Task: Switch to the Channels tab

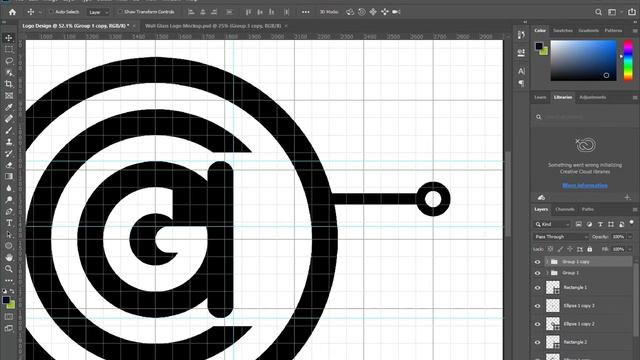Action: coord(565,209)
